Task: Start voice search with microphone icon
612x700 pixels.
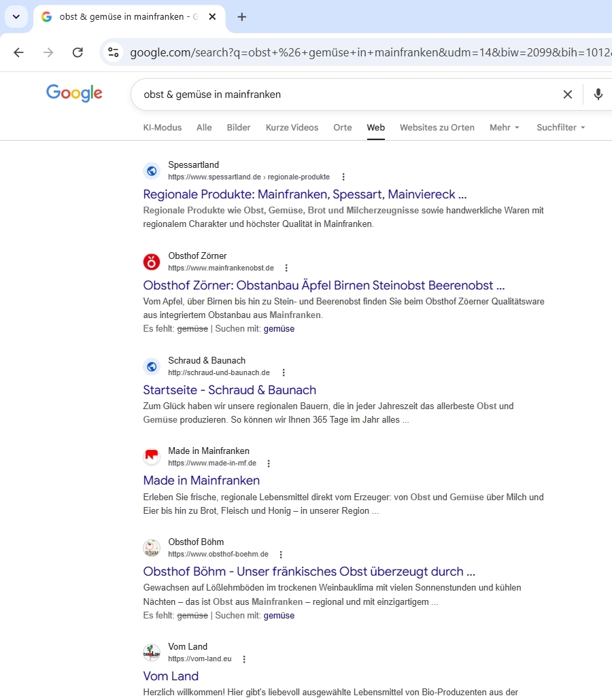Action: click(x=598, y=94)
